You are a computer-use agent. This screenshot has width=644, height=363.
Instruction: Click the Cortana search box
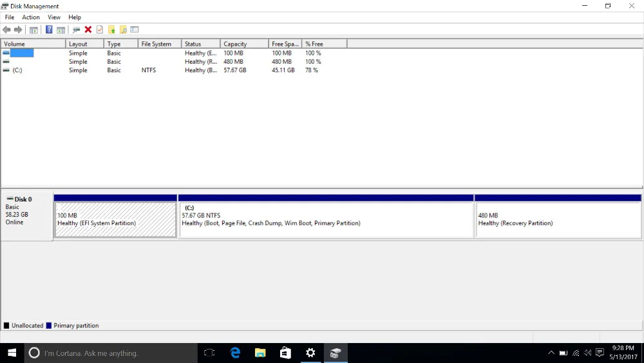(x=111, y=353)
